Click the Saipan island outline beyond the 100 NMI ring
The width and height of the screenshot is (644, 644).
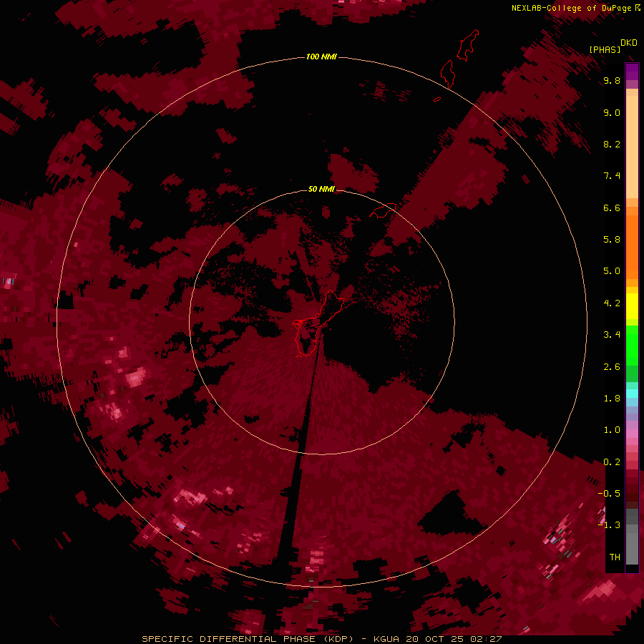[468, 45]
